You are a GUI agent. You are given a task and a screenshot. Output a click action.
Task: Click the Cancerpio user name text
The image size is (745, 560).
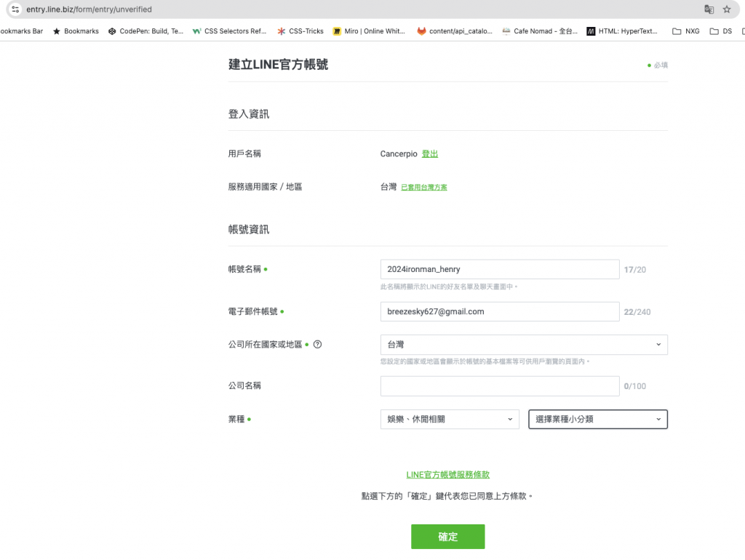click(x=399, y=154)
